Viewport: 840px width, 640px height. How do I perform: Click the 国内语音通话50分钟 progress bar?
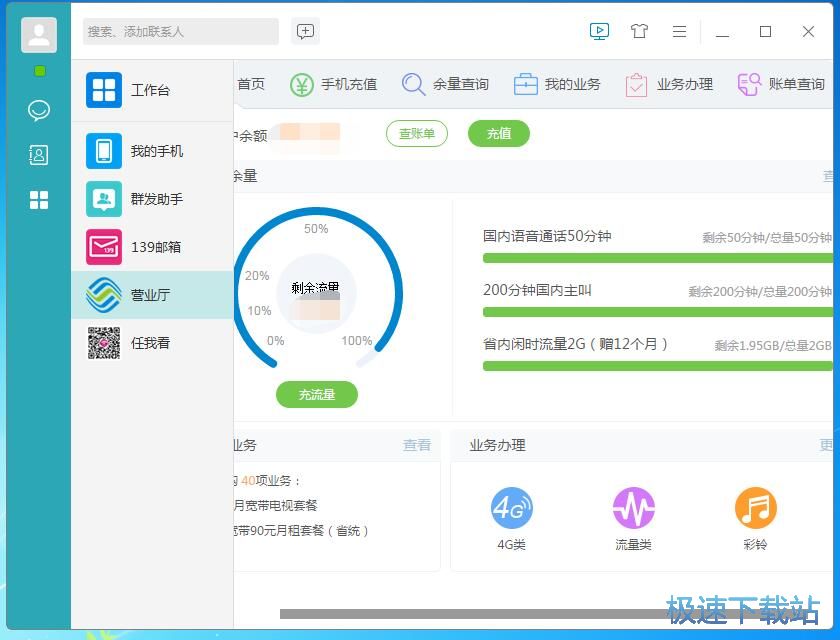pyautogui.click(x=658, y=259)
